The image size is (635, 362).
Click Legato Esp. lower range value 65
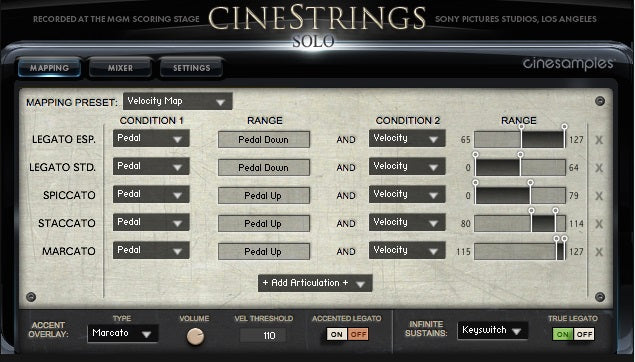[466, 140]
